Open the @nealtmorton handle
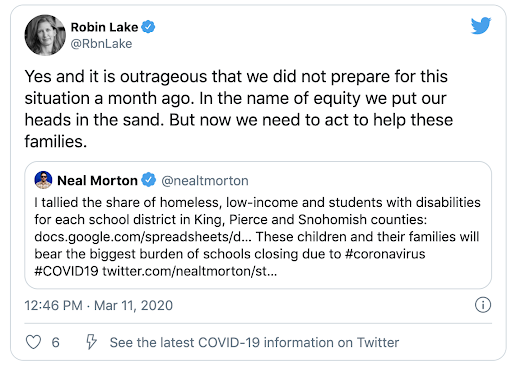 [205, 181]
